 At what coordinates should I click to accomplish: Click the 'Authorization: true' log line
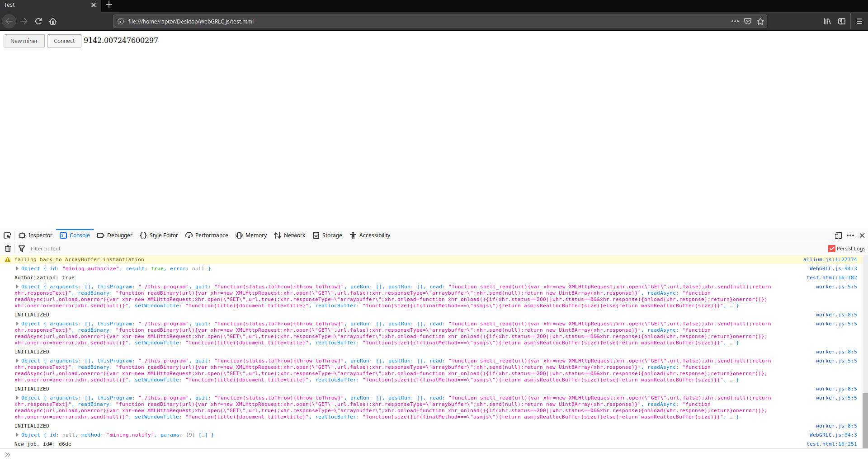(44, 278)
